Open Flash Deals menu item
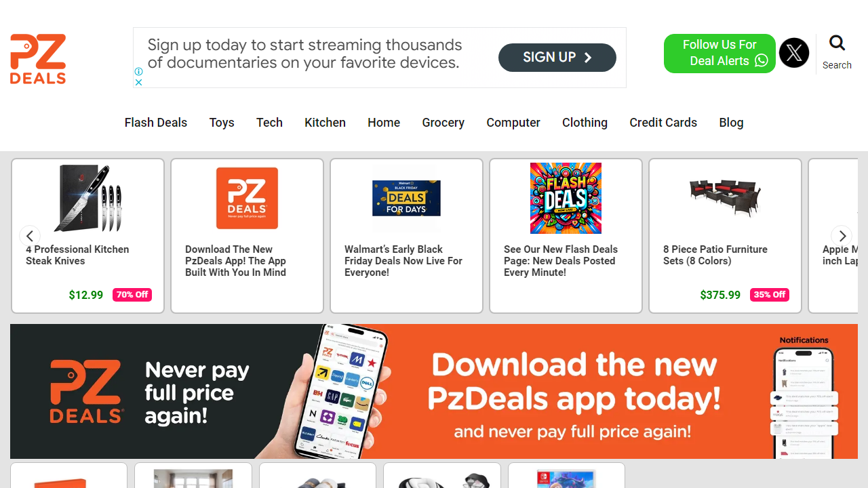This screenshot has width=868, height=488. pyautogui.click(x=156, y=123)
